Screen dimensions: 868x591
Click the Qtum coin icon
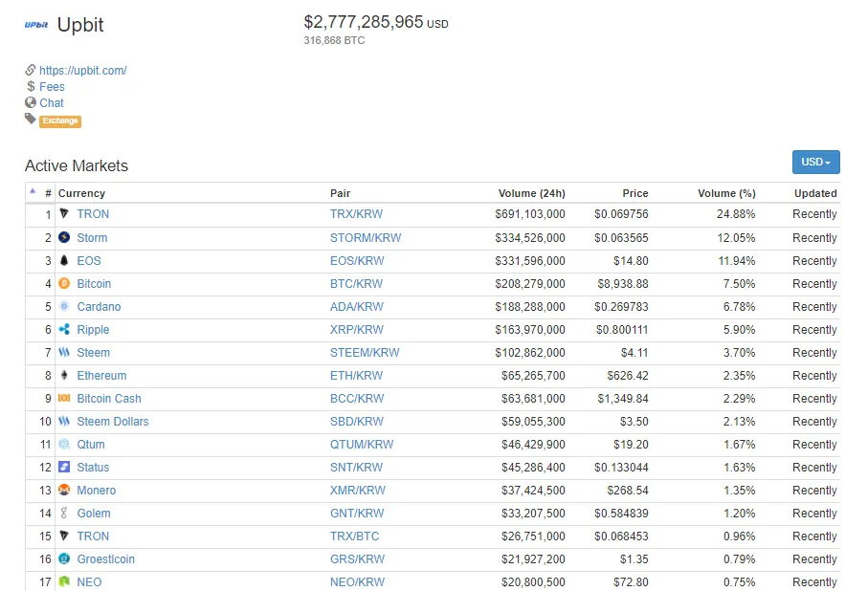(64, 444)
